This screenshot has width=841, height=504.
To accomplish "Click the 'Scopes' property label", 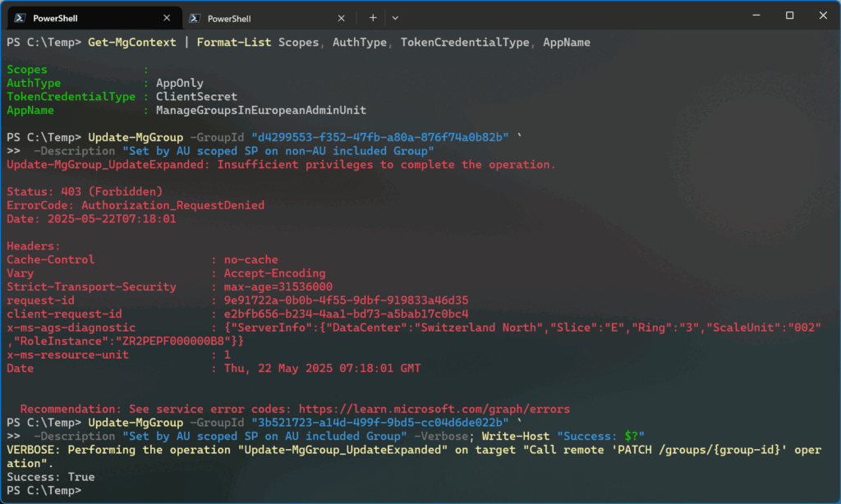I will point(27,70).
